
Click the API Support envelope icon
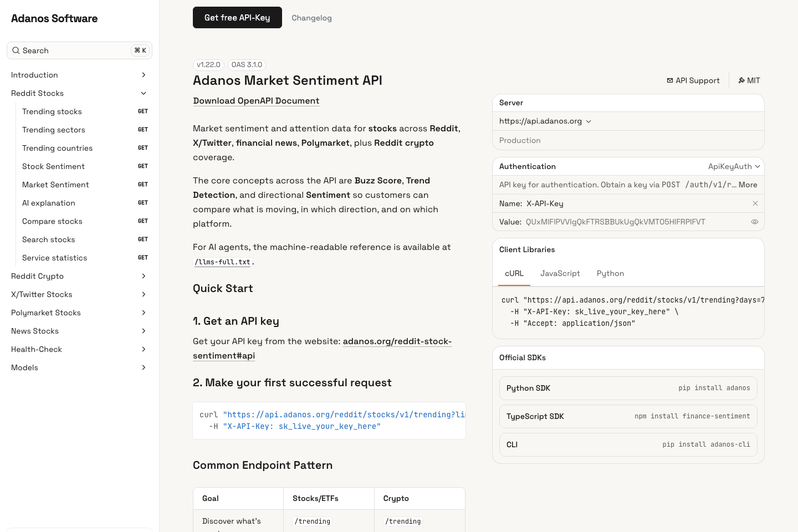669,80
